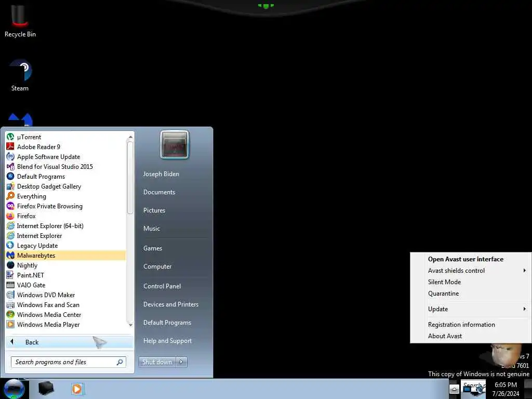The height and width of the screenshot is (399, 532).
Task: Click the µTorrent icon in program list
Action: (x=10, y=137)
